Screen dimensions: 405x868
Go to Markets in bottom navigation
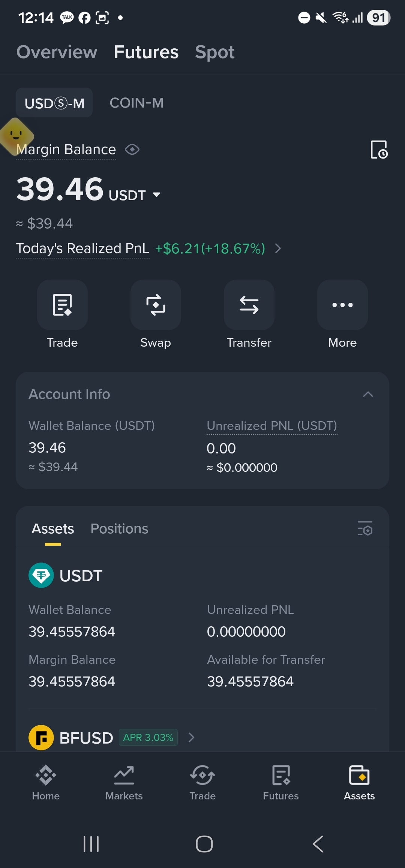124,783
